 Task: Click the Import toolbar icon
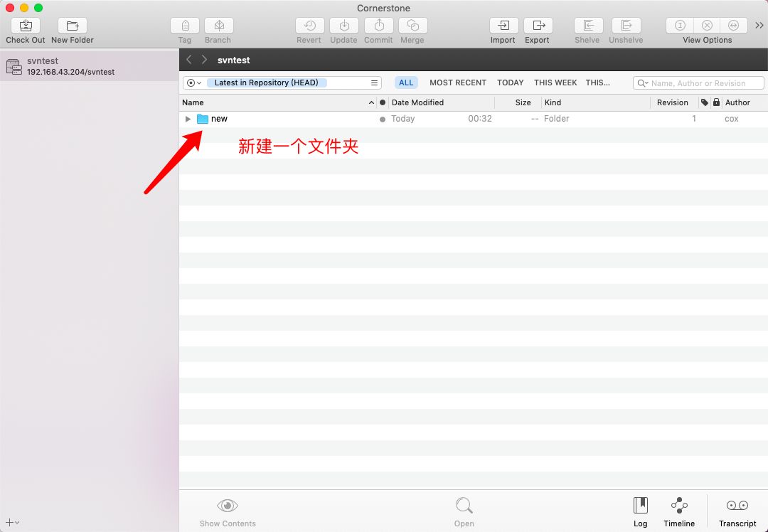(504, 26)
